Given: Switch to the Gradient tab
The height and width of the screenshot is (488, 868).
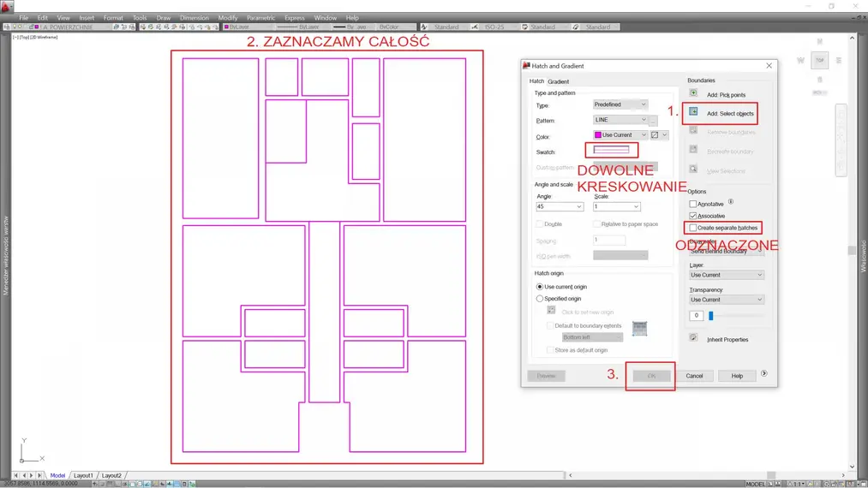Looking at the screenshot, I should 558,81.
